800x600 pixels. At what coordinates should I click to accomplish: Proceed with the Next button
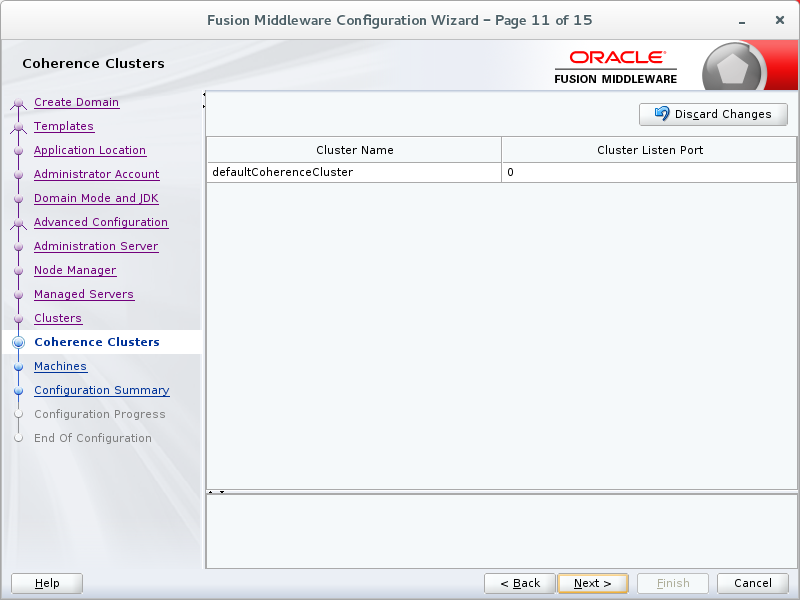[593, 583]
